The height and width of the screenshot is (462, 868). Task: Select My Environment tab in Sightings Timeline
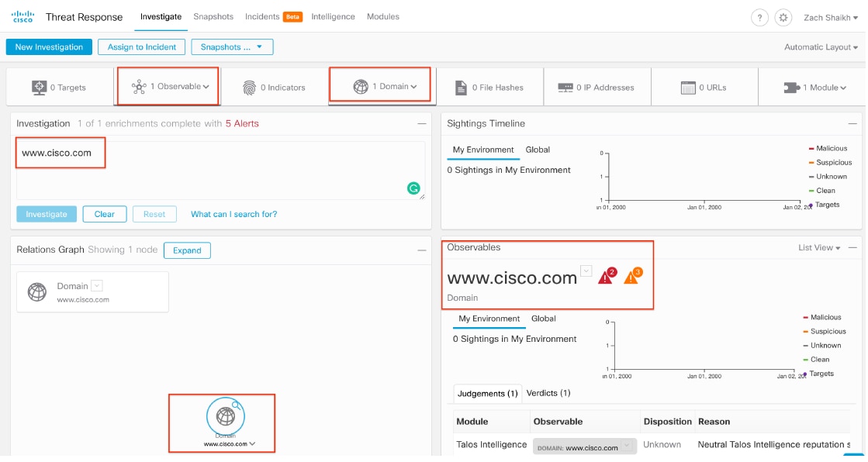click(x=483, y=150)
